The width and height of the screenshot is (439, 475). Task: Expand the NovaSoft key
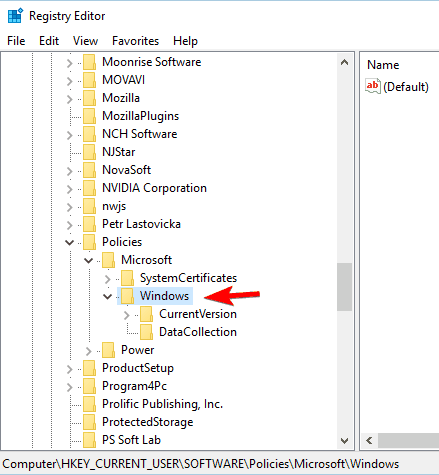point(69,171)
